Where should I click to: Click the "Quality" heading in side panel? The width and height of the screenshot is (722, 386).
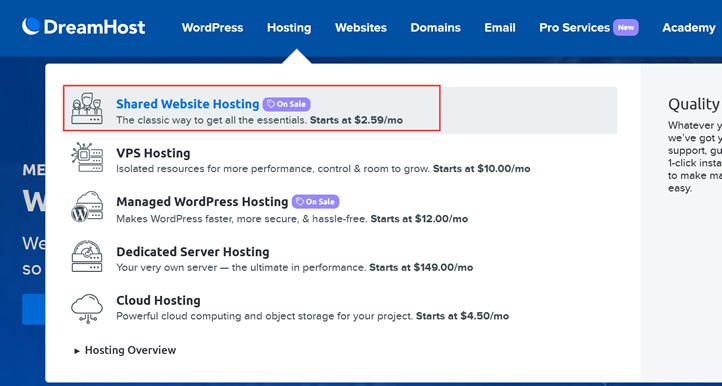(694, 105)
